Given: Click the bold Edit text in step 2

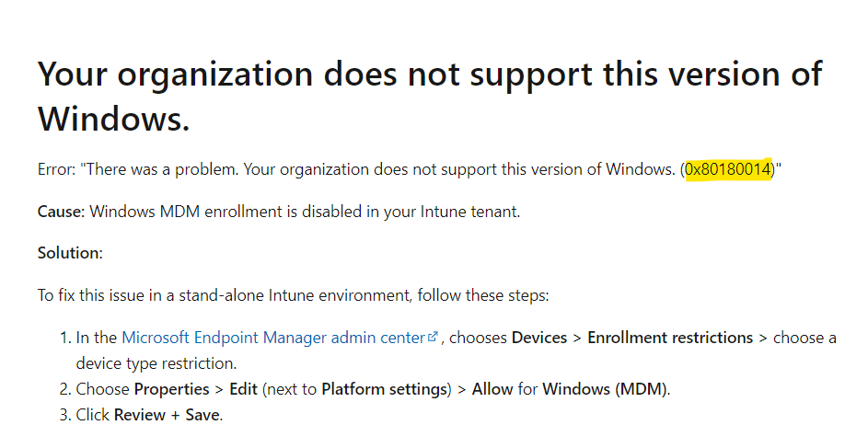Looking at the screenshot, I should click(x=244, y=389).
